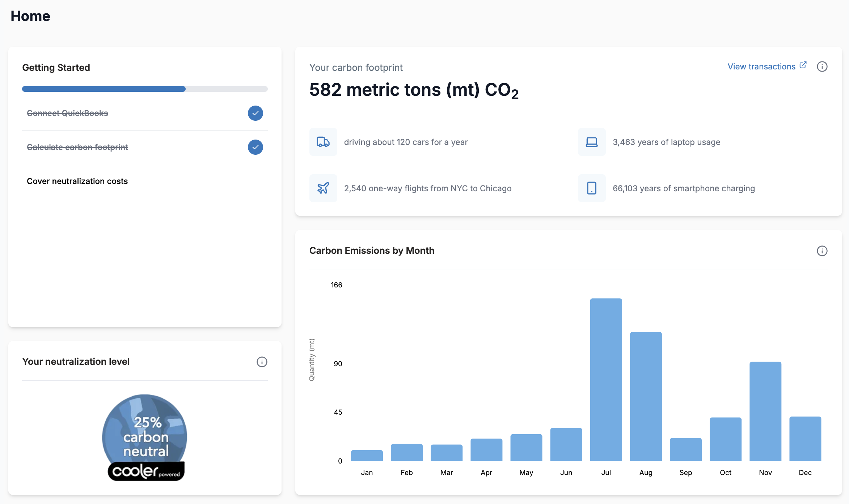
Task: Click the '45' y-axis value
Action: tap(338, 412)
